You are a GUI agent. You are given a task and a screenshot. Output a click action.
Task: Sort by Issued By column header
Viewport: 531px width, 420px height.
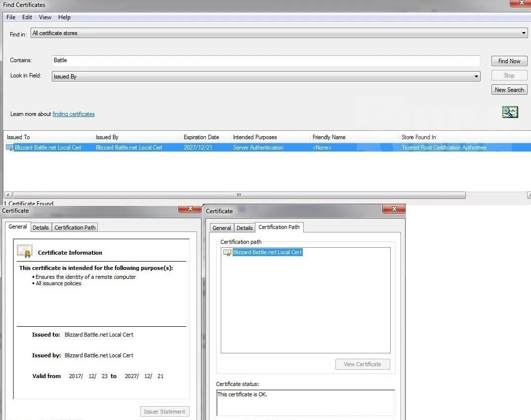pyautogui.click(x=136, y=137)
